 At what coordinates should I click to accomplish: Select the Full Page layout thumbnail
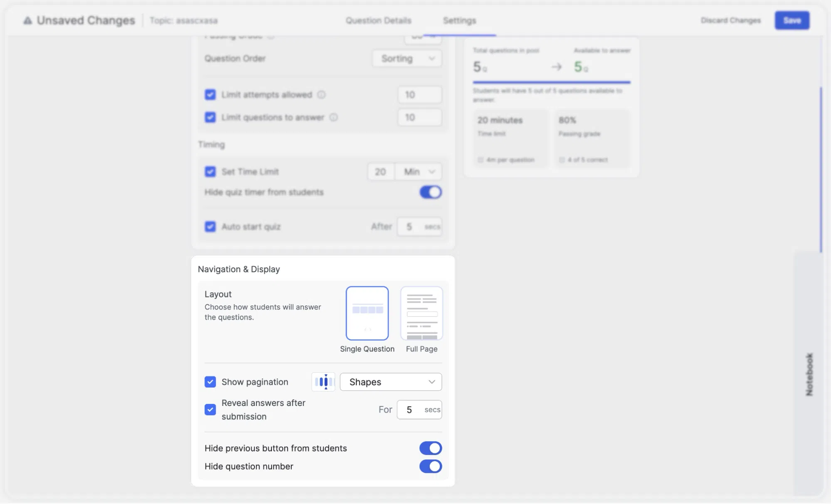pyautogui.click(x=422, y=313)
